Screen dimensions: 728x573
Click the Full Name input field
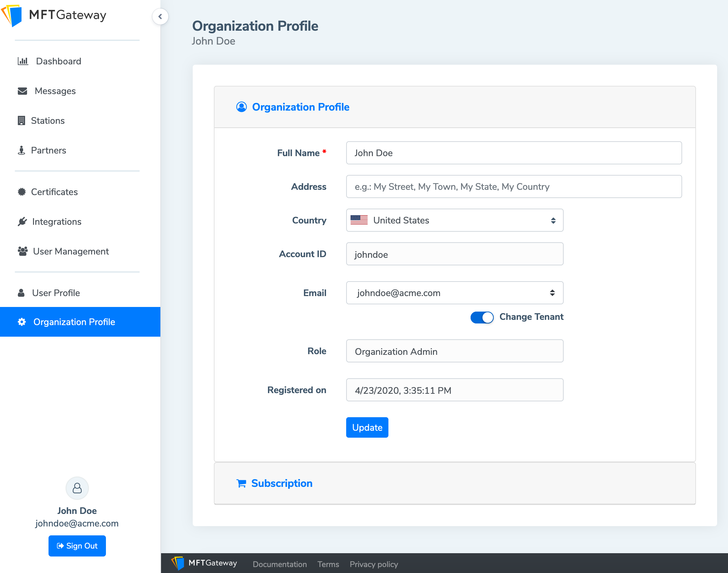514,153
